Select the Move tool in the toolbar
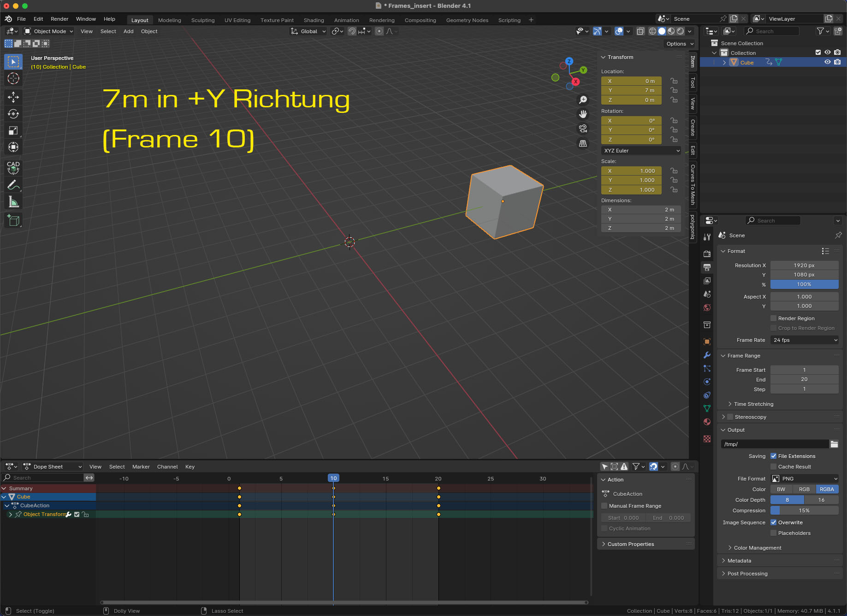847x616 pixels. coord(13,97)
